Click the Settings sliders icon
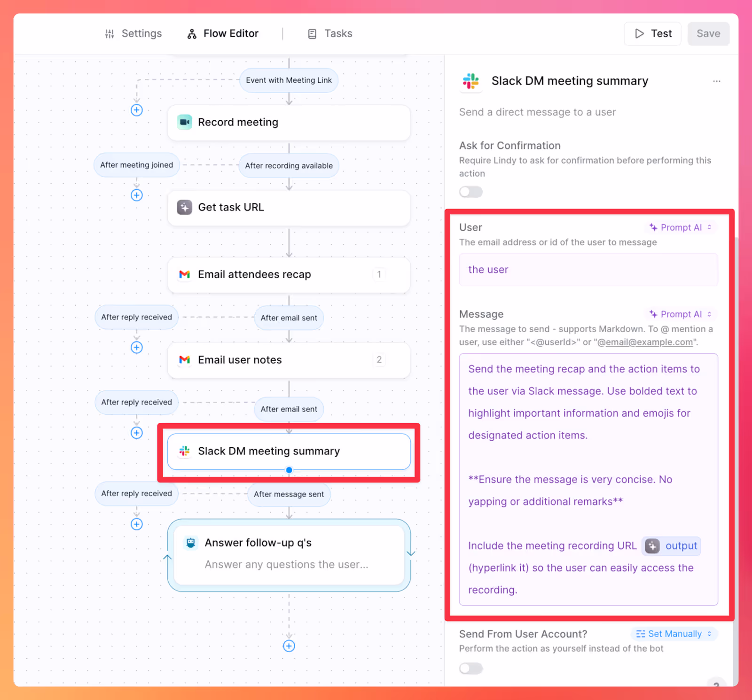This screenshot has width=752, height=700. (x=110, y=34)
